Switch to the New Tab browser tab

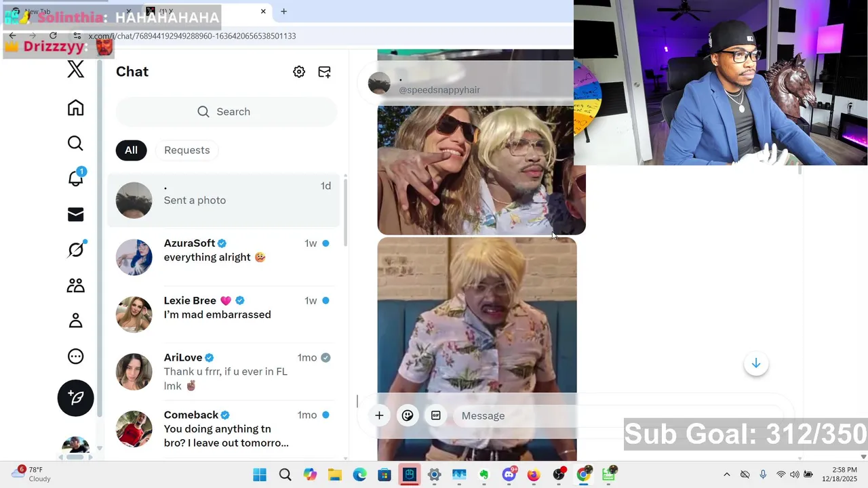(x=68, y=12)
